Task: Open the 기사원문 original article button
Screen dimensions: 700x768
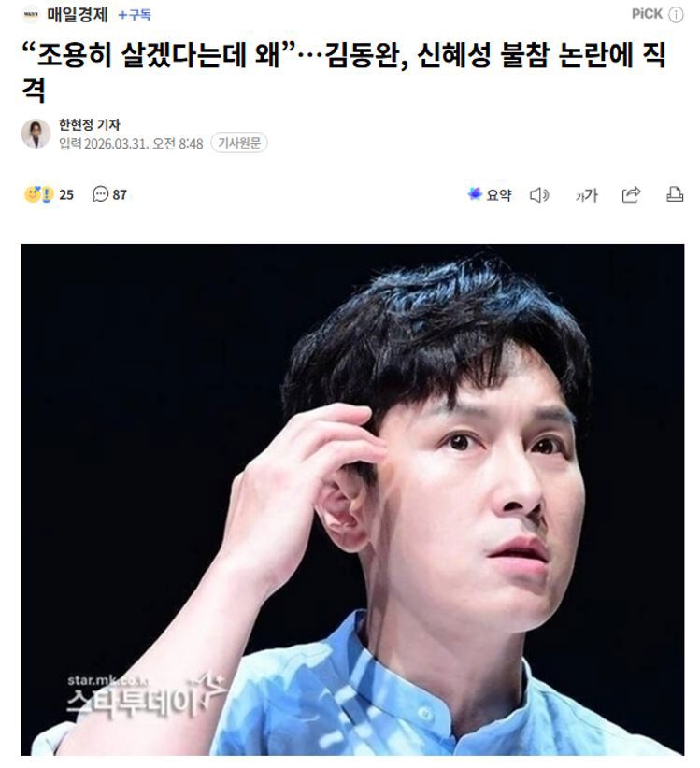Action: [239, 143]
